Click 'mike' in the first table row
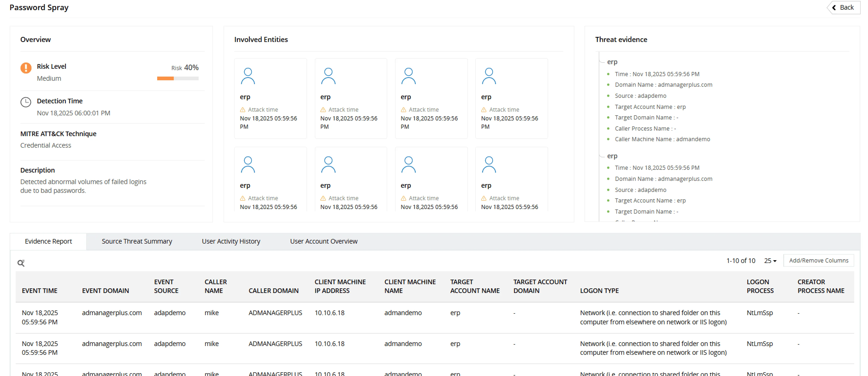 pos(212,313)
